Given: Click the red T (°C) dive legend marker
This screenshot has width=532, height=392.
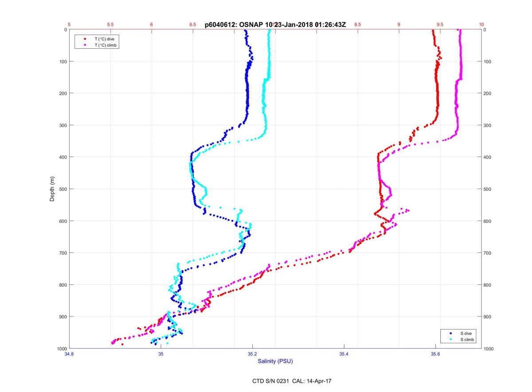Looking at the screenshot, I should [x=85, y=39].
